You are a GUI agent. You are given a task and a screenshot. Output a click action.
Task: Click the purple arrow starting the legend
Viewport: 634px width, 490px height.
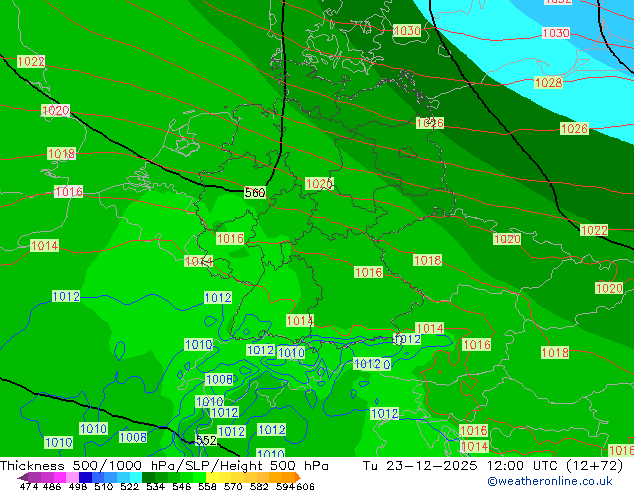(x=23, y=477)
